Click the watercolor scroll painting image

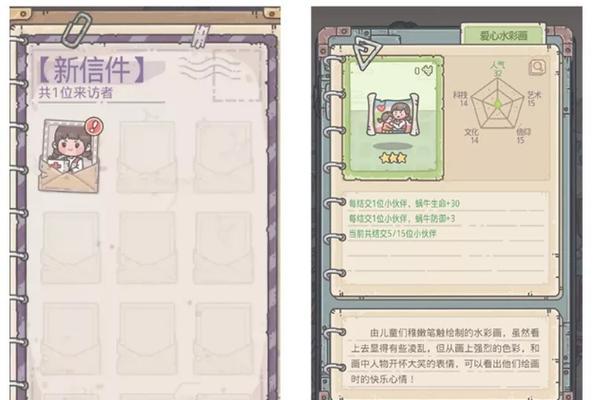pyautogui.click(x=393, y=115)
